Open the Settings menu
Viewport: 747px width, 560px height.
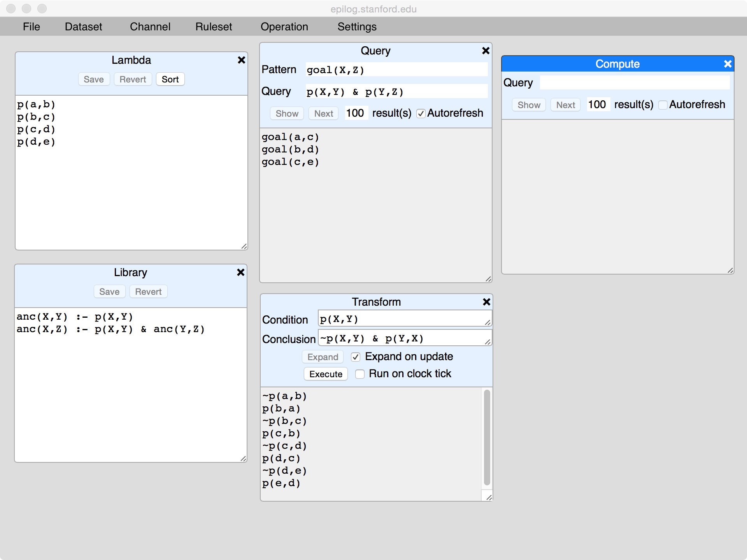[357, 26]
